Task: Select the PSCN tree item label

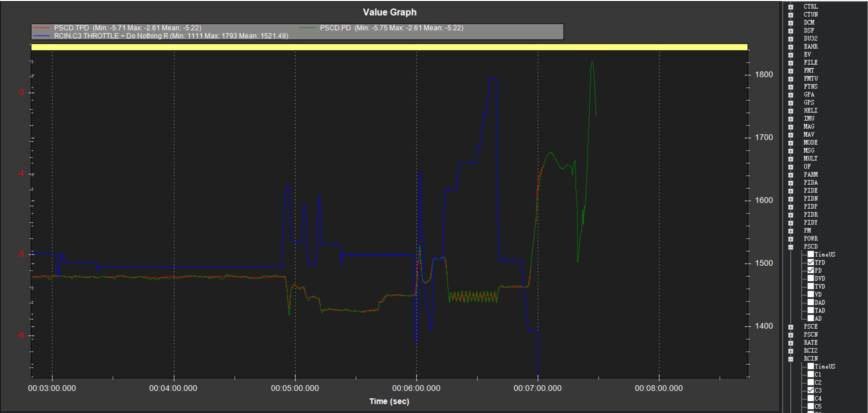Action: coord(810,335)
